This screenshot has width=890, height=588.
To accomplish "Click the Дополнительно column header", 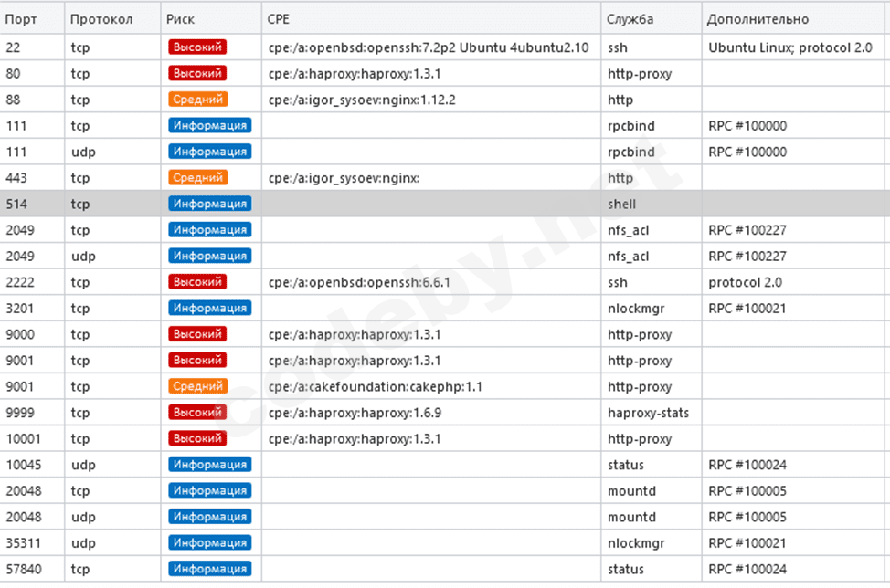I will pos(758,19).
